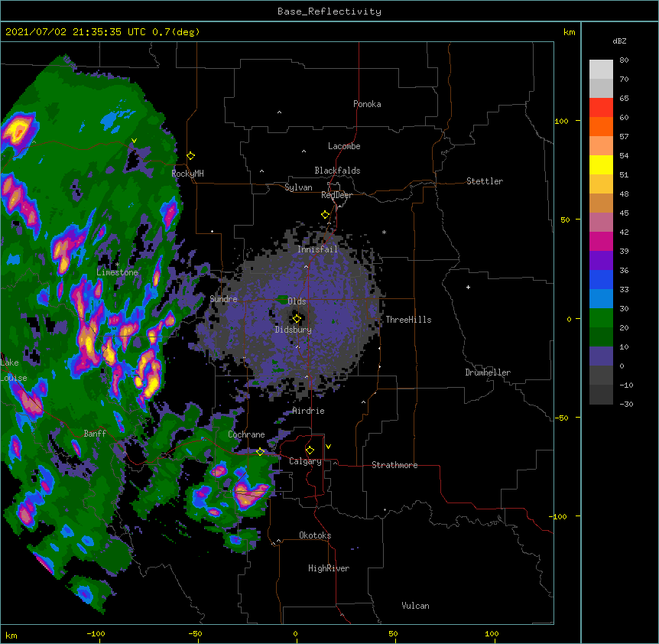Viewport: 659px width, 644px height.
Task: Click the Stettler city label
Action: coord(485,181)
